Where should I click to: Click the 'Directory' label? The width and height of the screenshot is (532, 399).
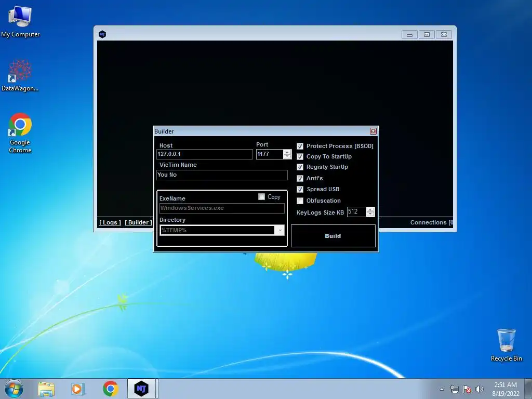(172, 220)
